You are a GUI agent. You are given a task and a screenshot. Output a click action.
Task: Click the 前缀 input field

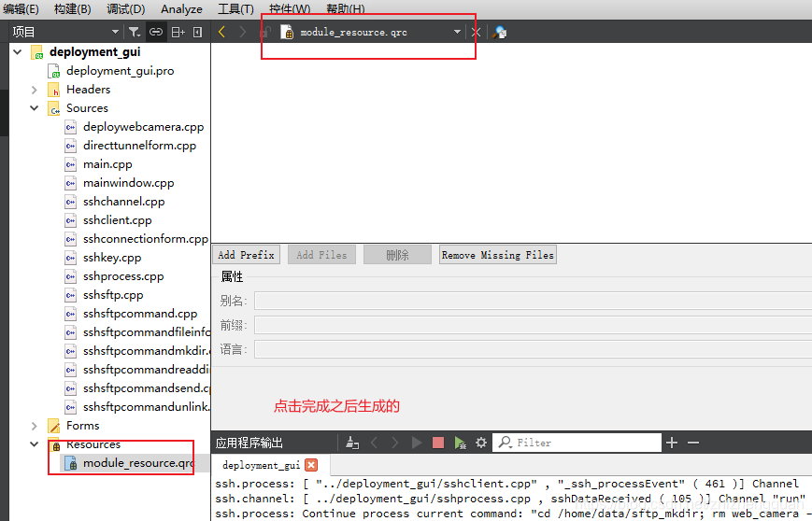(533, 325)
